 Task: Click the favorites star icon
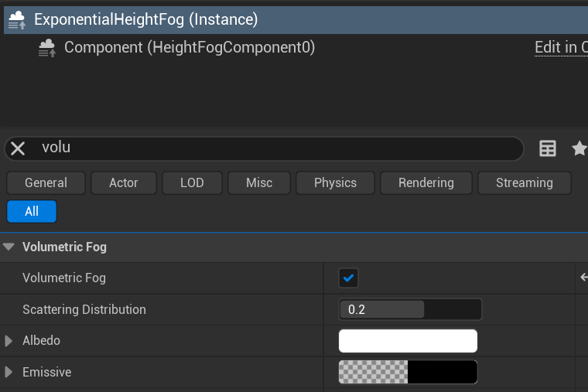point(579,148)
